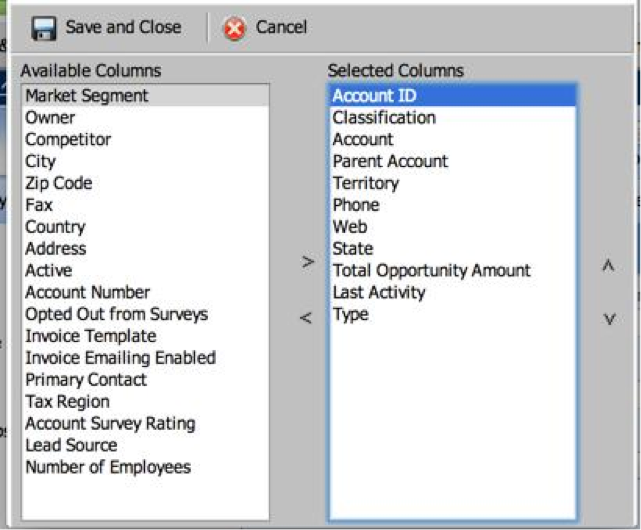Choose Zip Code from available list
641x530 pixels.
pos(146,183)
